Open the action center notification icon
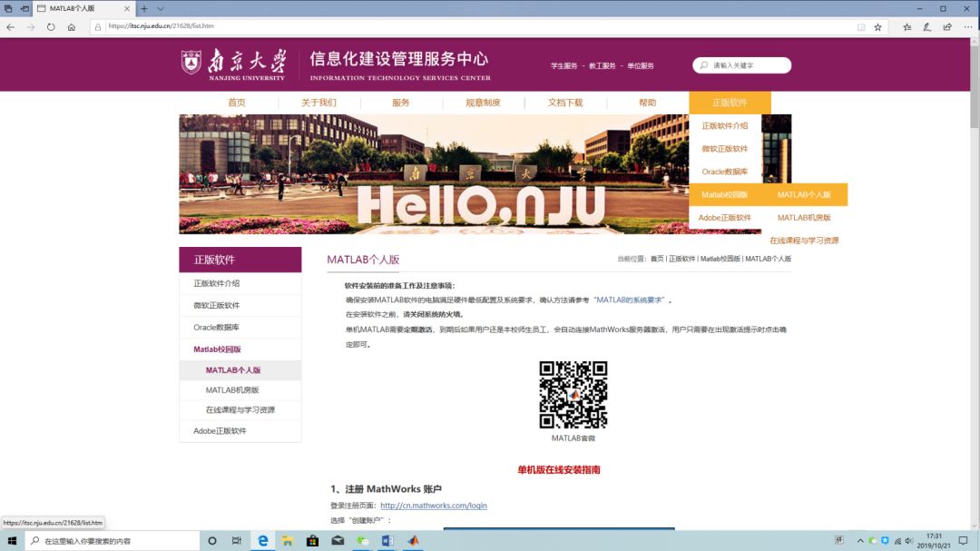The height and width of the screenshot is (551, 980). point(963,540)
